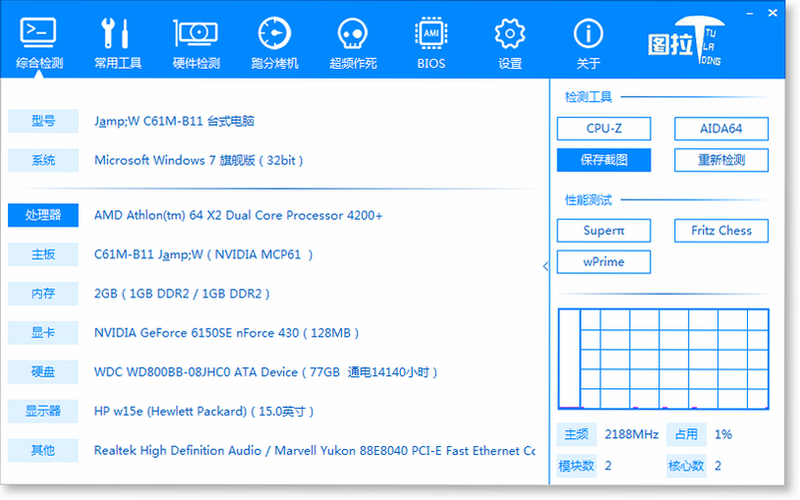This screenshot has width=800, height=500.
Task: Run the Superπ benchmark
Action: tap(604, 231)
